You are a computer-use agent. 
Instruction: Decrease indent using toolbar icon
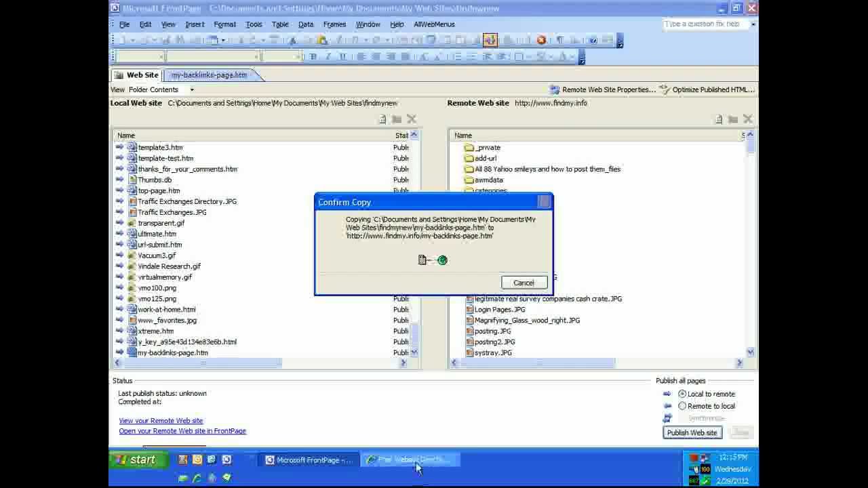tap(487, 57)
